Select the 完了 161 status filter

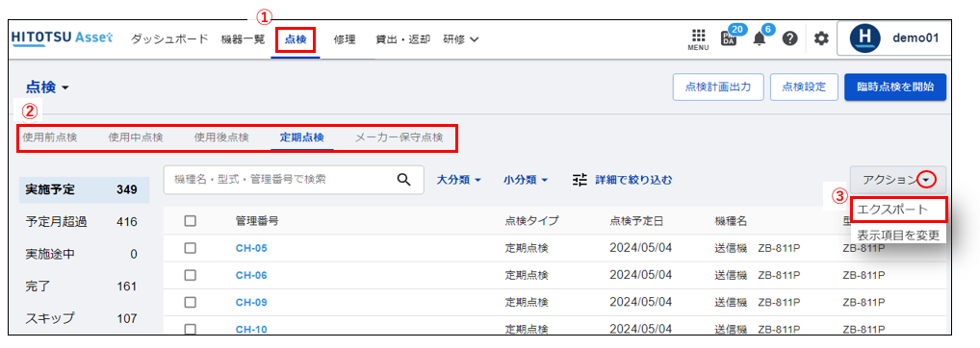85,286
